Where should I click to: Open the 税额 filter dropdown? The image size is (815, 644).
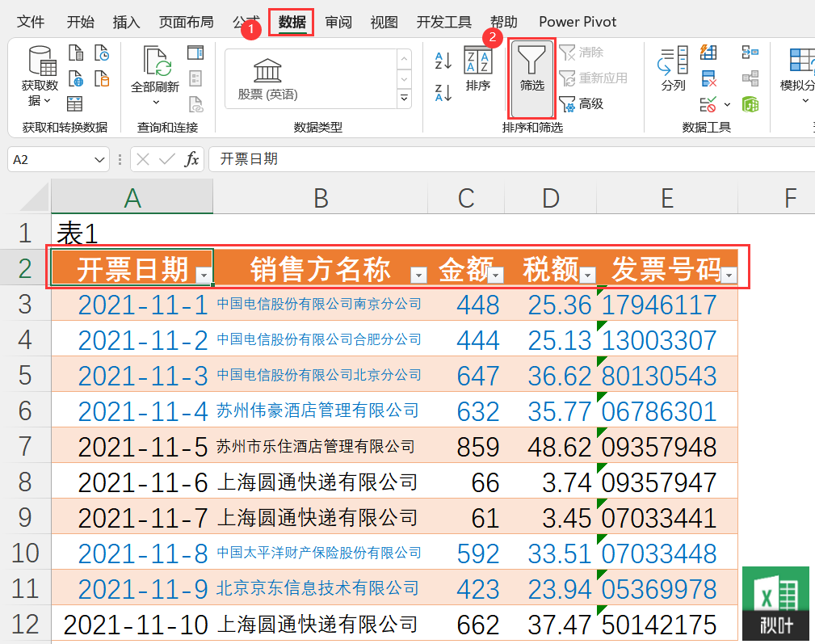587,276
